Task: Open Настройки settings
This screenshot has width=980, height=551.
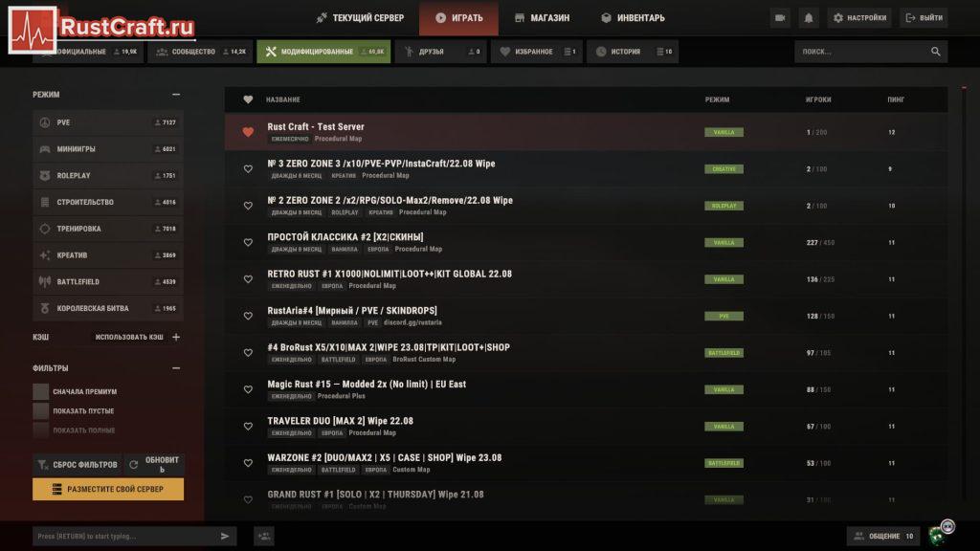Action: (859, 18)
